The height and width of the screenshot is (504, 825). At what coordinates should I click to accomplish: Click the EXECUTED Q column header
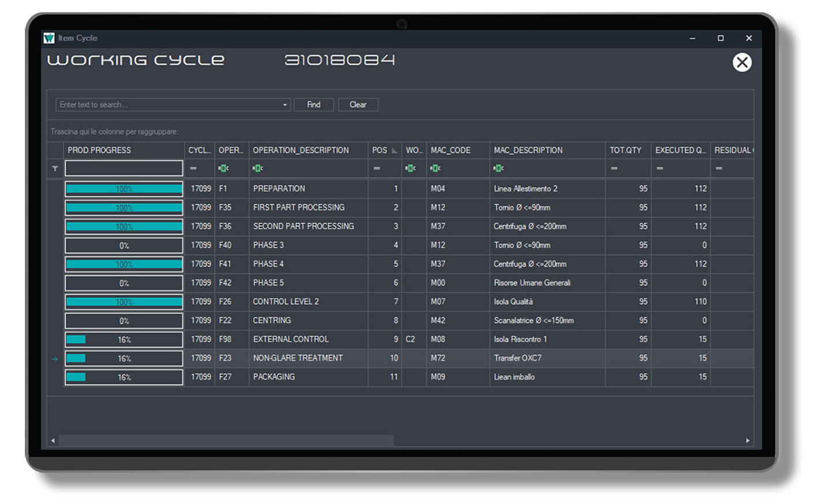(x=680, y=150)
